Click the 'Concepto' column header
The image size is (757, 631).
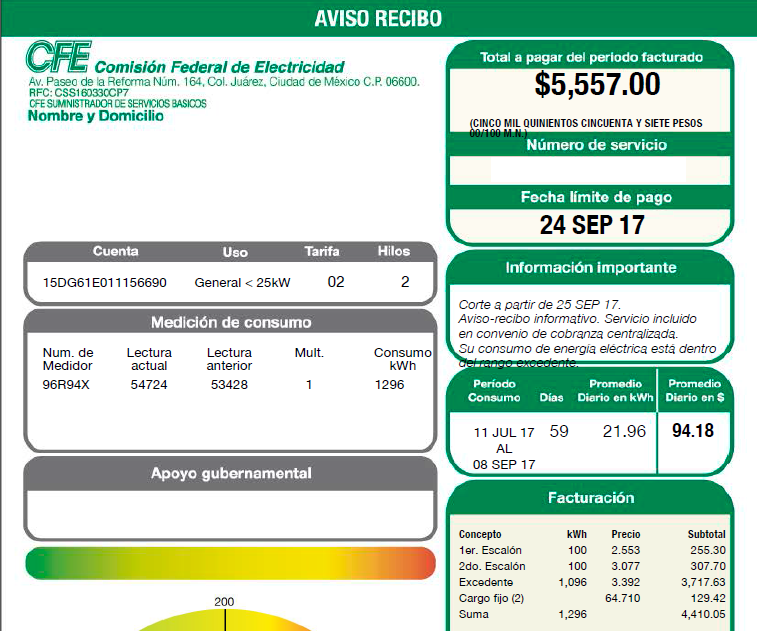[x=480, y=534]
